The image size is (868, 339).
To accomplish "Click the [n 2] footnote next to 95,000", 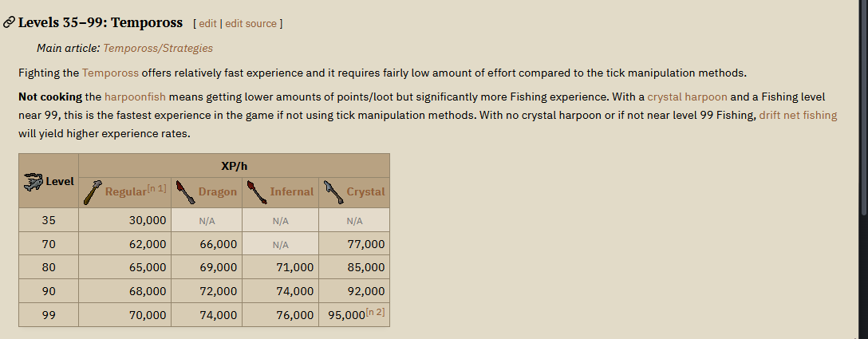I will (x=375, y=312).
